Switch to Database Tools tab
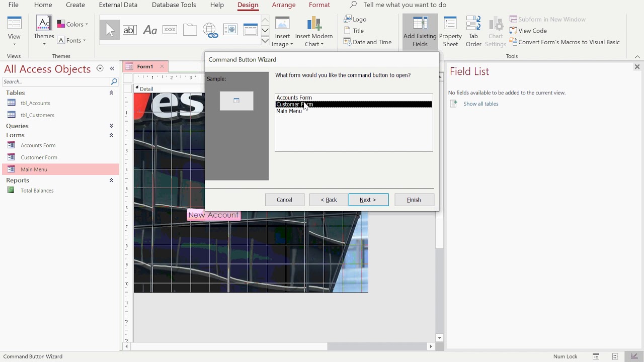Image resolution: width=644 pixels, height=362 pixels. 174,5
